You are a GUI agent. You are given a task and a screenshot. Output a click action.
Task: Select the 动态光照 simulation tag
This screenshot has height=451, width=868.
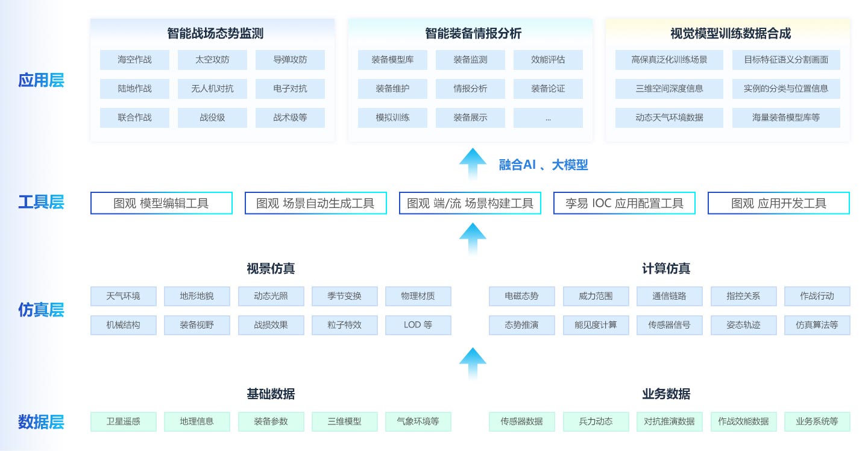tap(271, 296)
